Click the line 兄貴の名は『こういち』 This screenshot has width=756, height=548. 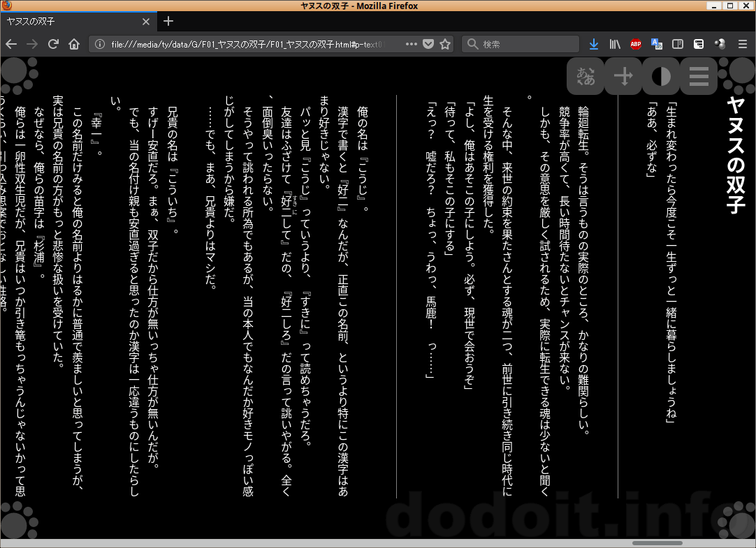[172, 170]
